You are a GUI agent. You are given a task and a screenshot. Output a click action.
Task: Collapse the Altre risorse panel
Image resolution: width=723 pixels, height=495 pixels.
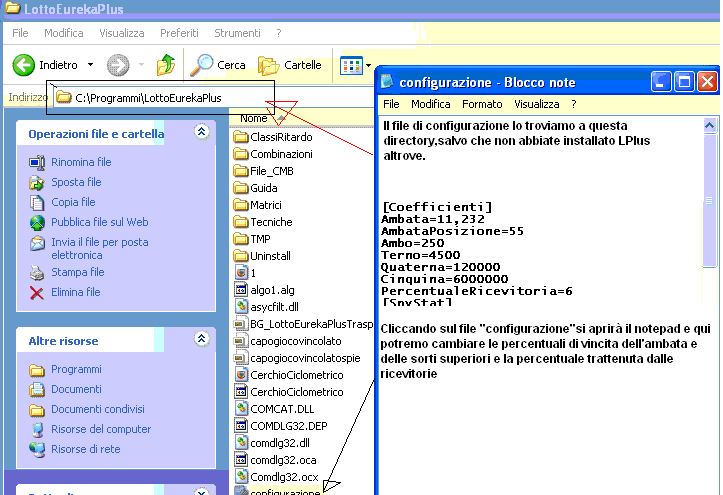point(201,339)
